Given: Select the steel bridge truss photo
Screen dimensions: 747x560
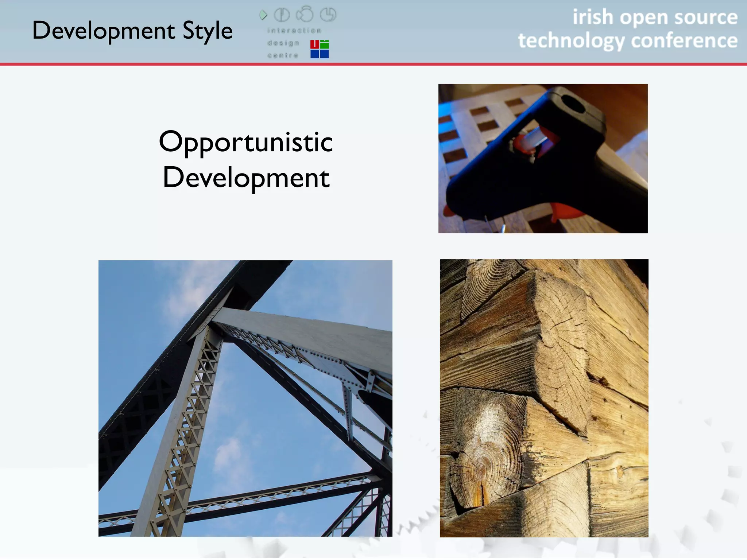Looking at the screenshot, I should pyautogui.click(x=245, y=398).
